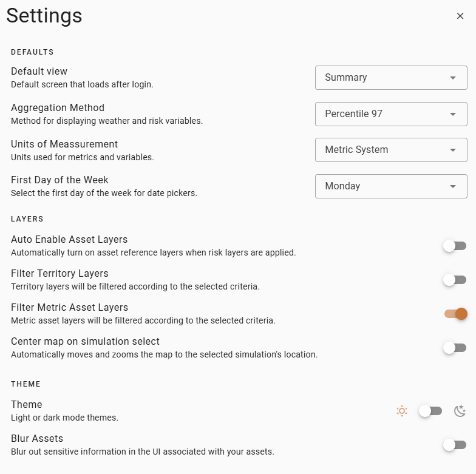Click the Units of Measurement dropdown arrow

[453, 150]
